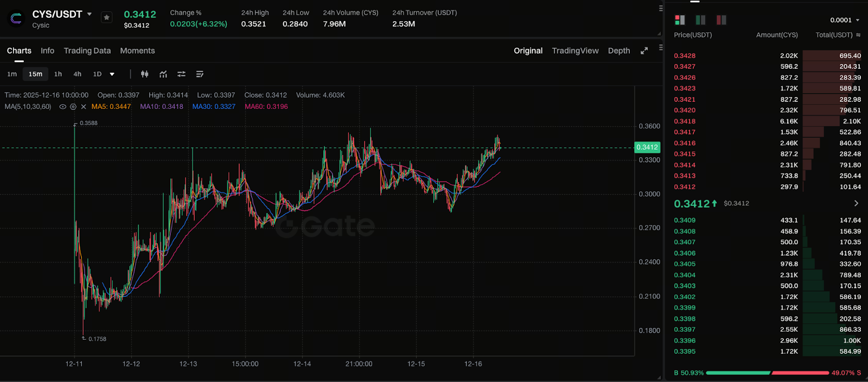Click the MA5: 0.3447 label
Image resolution: width=868 pixels, height=382 pixels.
(111, 107)
